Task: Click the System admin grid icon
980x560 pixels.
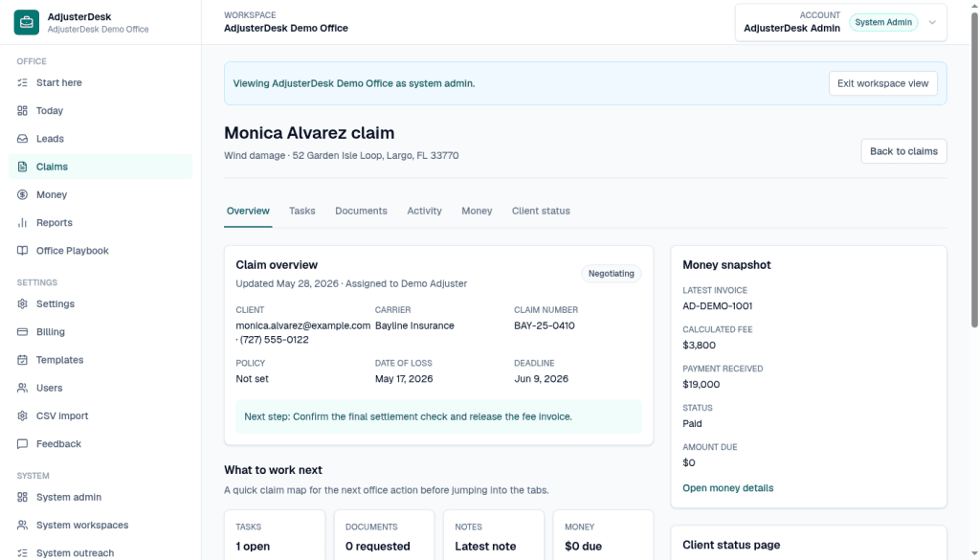Action: coord(23,497)
